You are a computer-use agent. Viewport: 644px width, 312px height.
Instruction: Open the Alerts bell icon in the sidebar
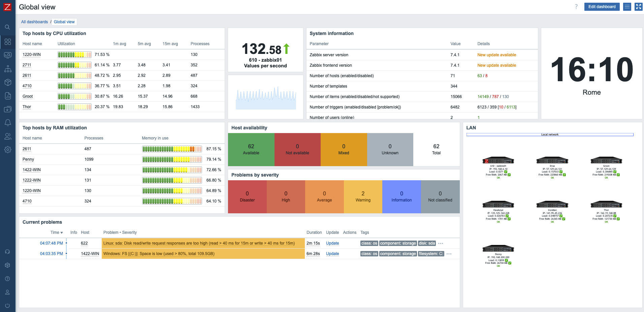(x=7, y=123)
